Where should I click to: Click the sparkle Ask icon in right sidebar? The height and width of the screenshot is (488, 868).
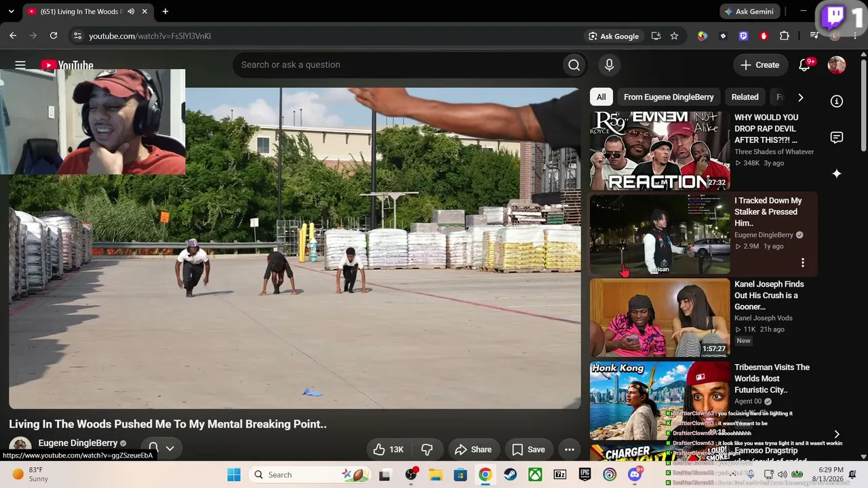[x=837, y=174]
